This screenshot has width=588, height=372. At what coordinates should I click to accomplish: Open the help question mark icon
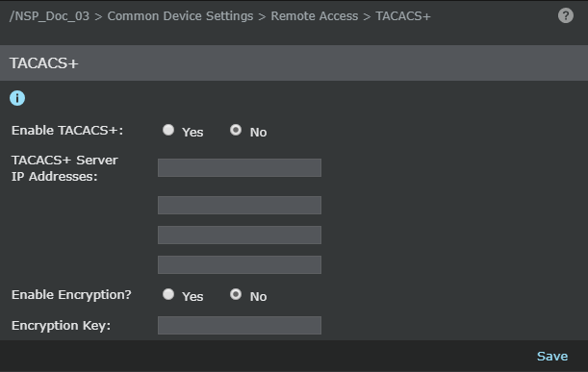(566, 15)
